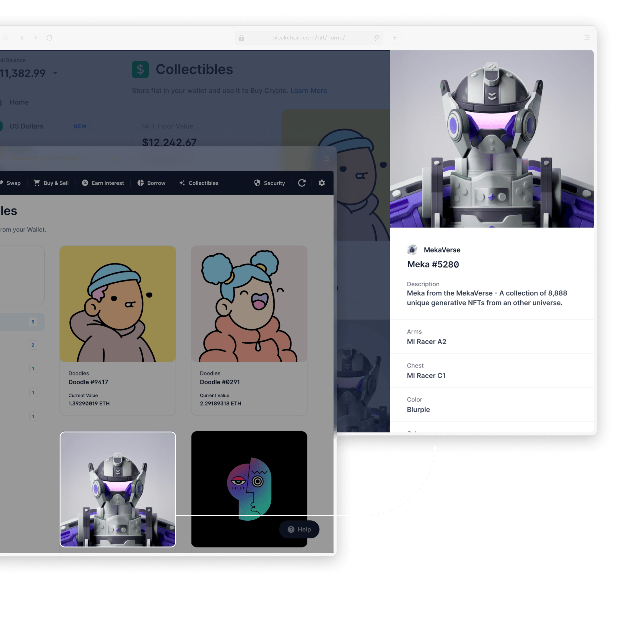Go to Home in the sidebar
The height and width of the screenshot is (644, 644).
coord(19,102)
